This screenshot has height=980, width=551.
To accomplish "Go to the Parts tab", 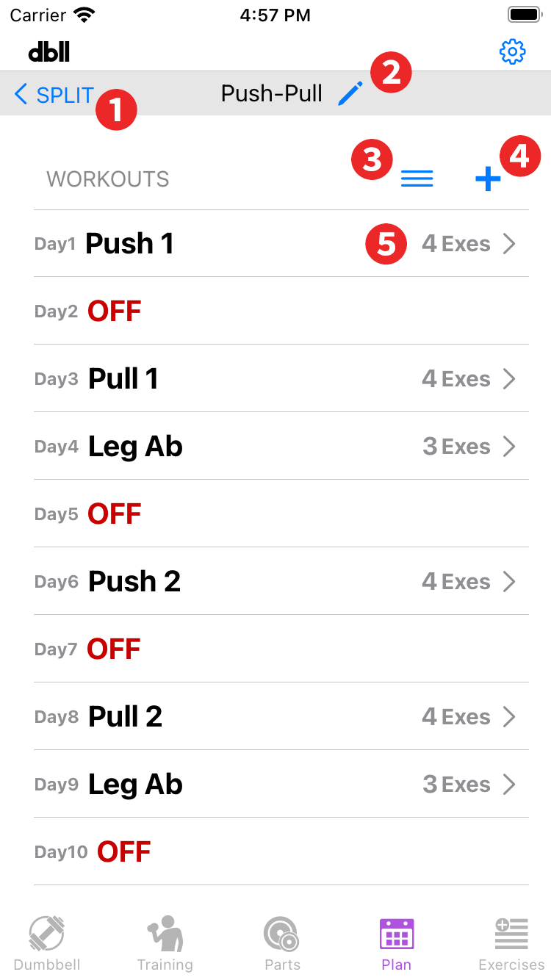I will (x=282, y=943).
